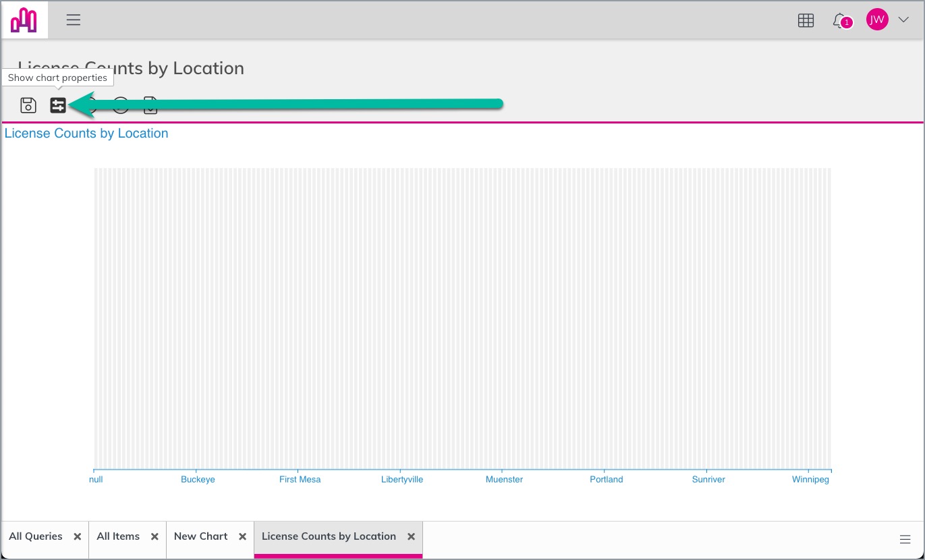Close the All Queries tab
The width and height of the screenshot is (925, 560).
tap(78, 537)
